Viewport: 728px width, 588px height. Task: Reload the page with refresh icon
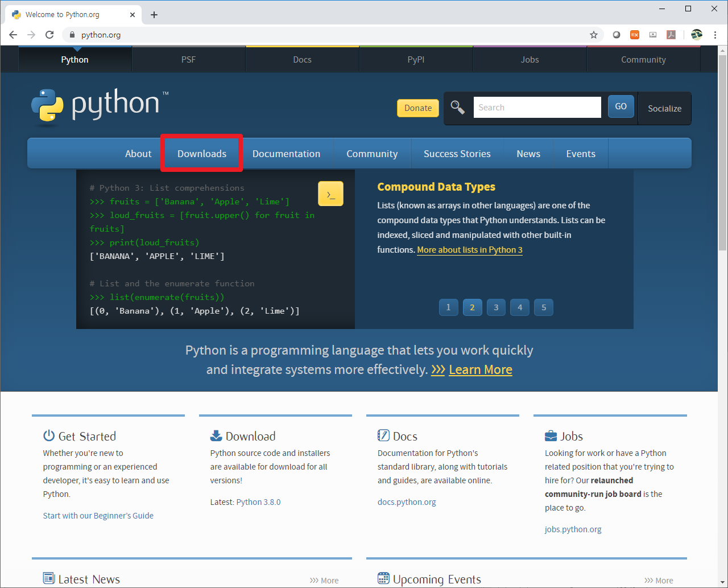click(49, 35)
